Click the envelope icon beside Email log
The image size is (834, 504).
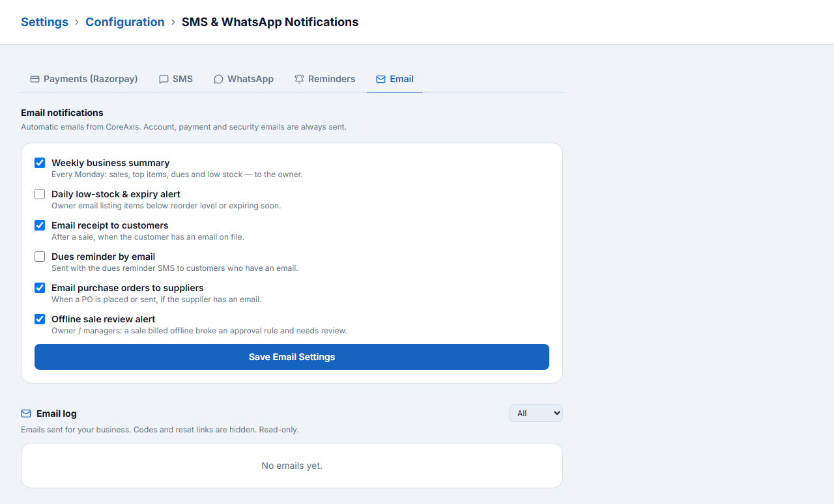[x=26, y=413]
